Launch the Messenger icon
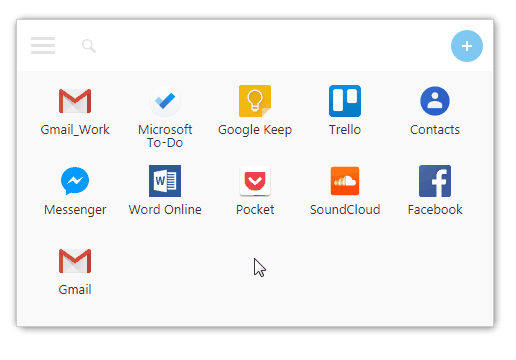The height and width of the screenshot is (360, 516). click(75, 181)
